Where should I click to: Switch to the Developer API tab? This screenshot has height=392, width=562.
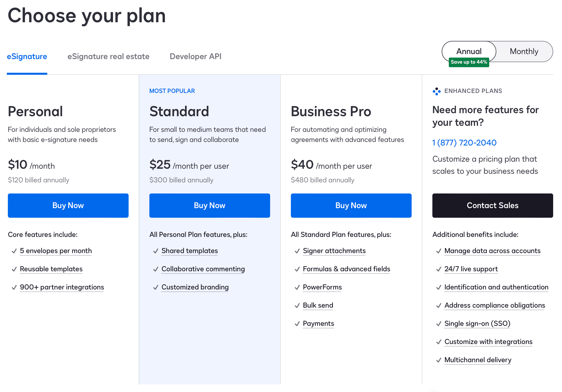pos(195,56)
